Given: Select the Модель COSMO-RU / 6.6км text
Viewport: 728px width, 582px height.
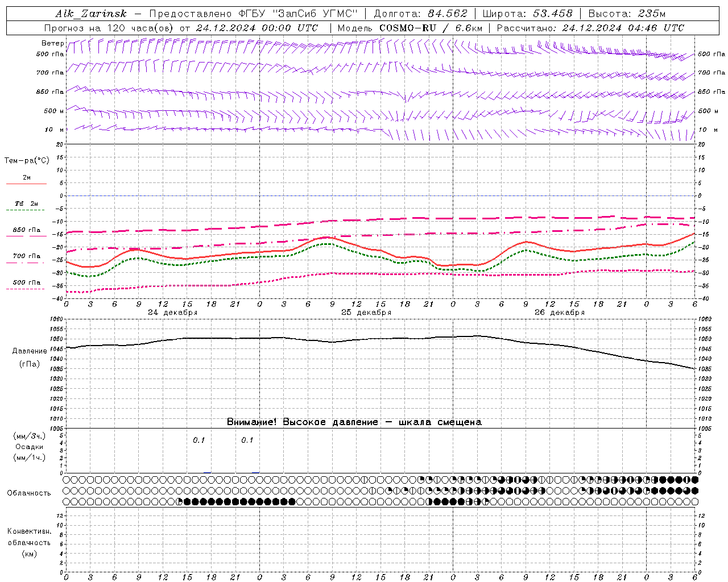Looking at the screenshot, I should [409, 28].
